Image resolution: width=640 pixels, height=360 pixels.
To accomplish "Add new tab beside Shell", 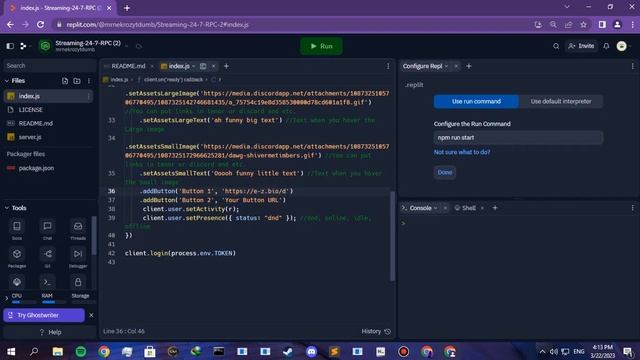I will point(495,208).
